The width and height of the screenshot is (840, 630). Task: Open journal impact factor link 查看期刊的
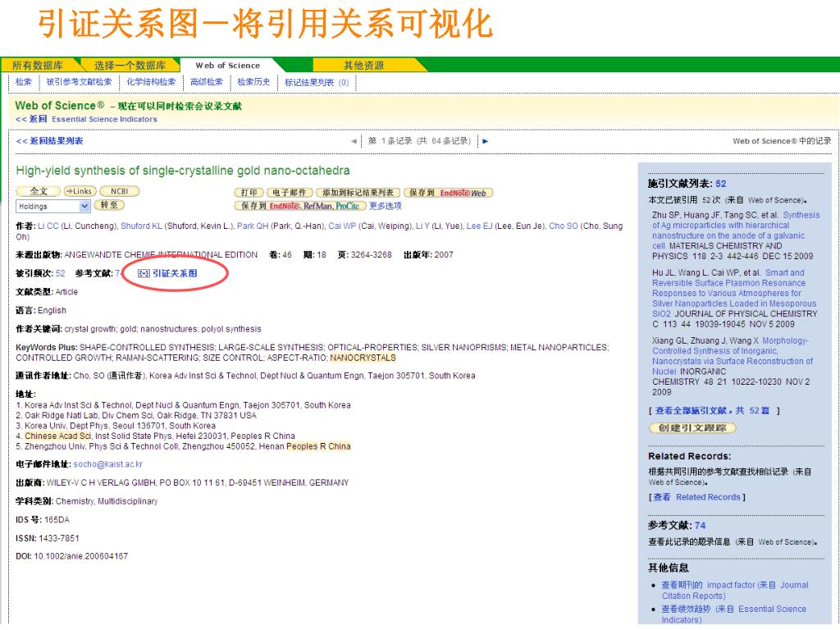[x=735, y=591]
